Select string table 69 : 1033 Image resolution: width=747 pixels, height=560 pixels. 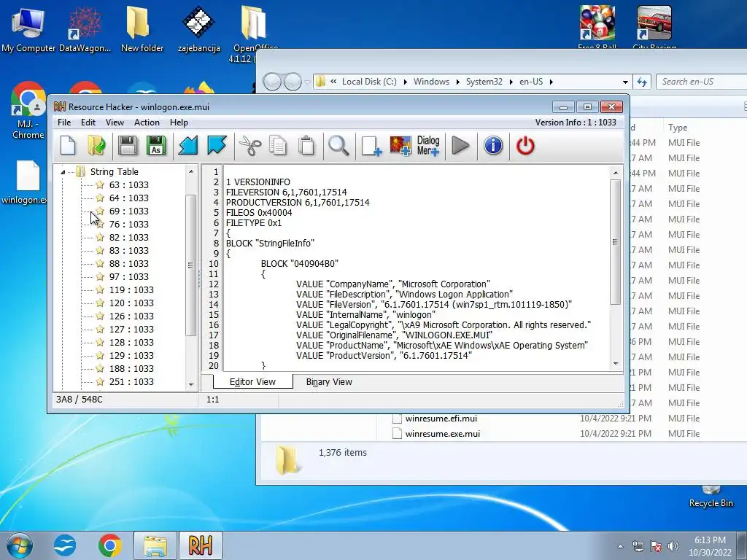click(128, 211)
